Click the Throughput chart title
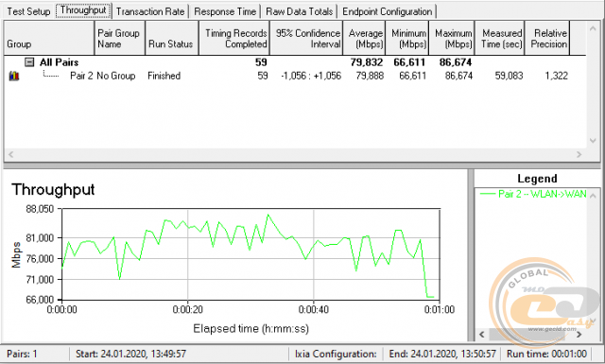The width and height of the screenshot is (605, 364). 53,189
